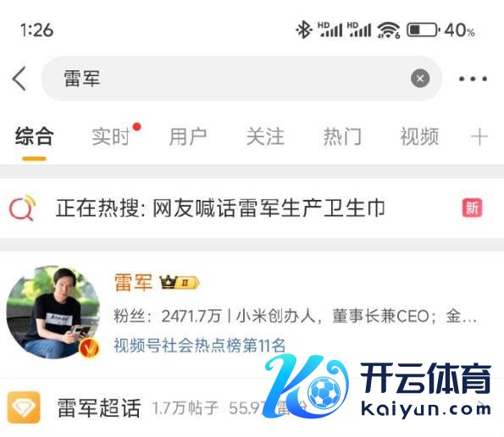Viewport: 504px width, 437px height.
Task: Open the 雷军超话 topic entry
Action: click(x=252, y=407)
